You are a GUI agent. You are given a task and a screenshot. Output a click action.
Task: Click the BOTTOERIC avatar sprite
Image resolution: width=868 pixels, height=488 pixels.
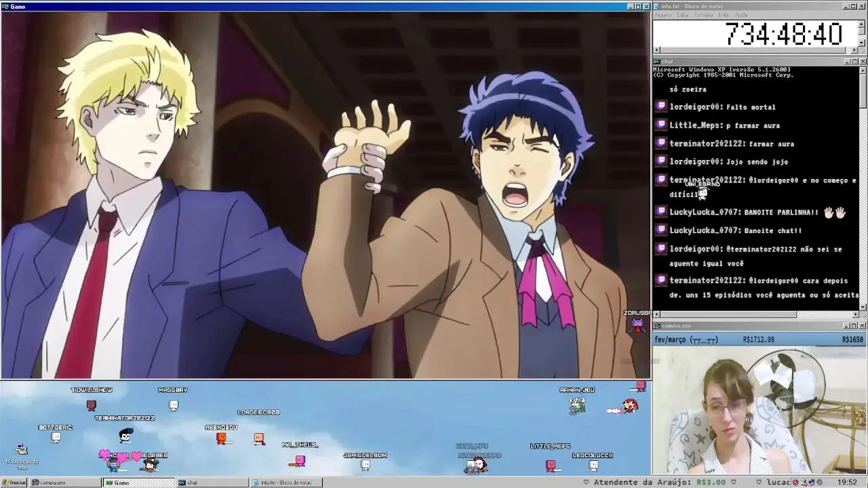56,438
